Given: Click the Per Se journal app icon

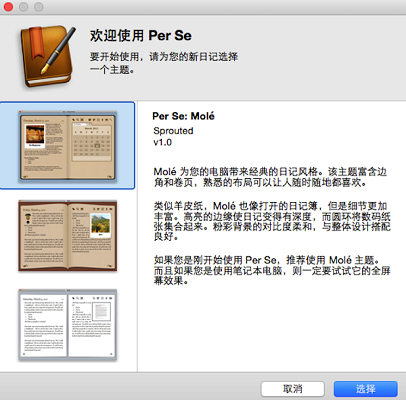Looking at the screenshot, I should click(48, 56).
